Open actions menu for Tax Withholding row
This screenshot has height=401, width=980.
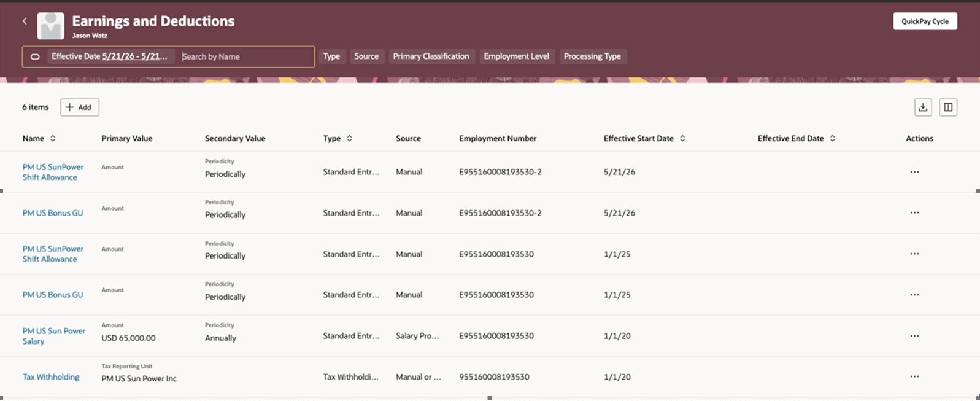click(914, 376)
